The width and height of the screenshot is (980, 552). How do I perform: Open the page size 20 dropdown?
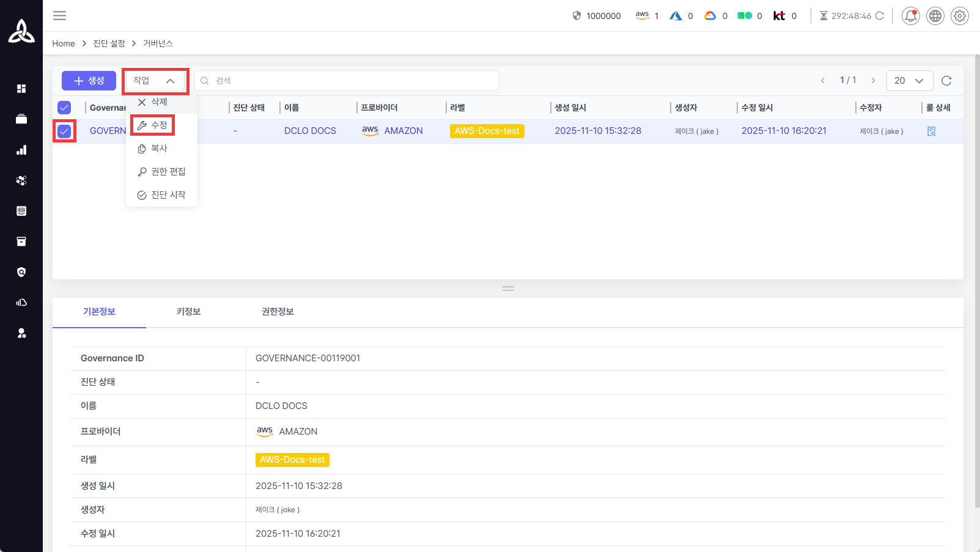(x=909, y=81)
